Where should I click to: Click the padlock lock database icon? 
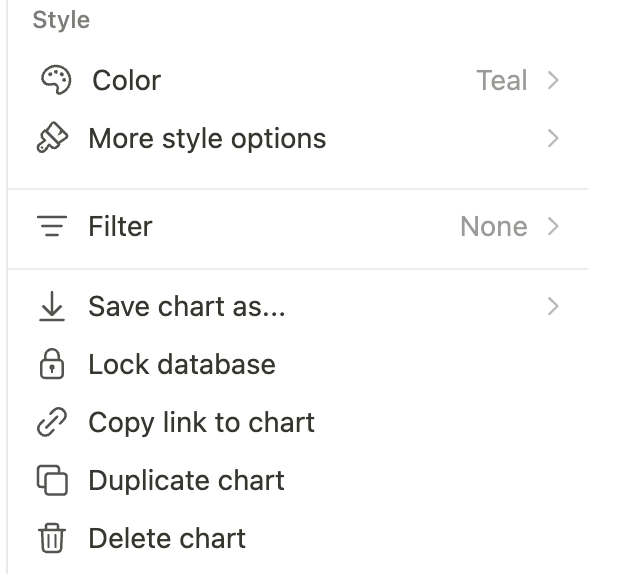52,365
